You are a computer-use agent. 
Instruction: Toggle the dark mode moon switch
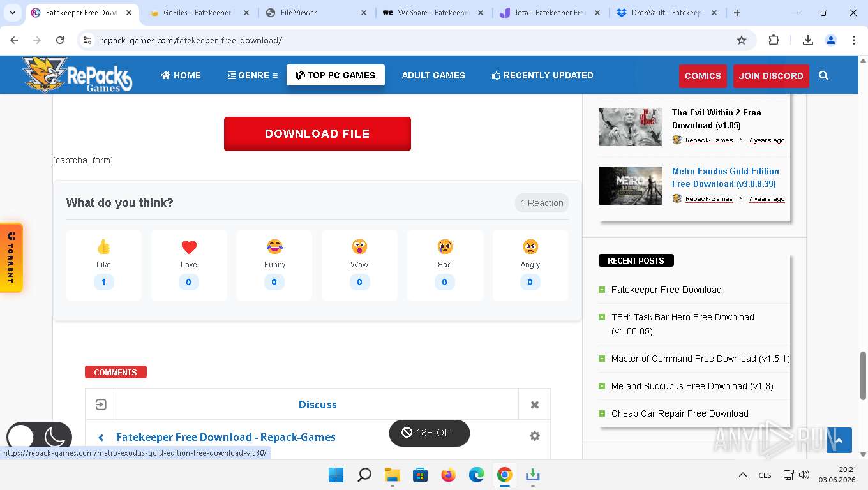tap(39, 437)
